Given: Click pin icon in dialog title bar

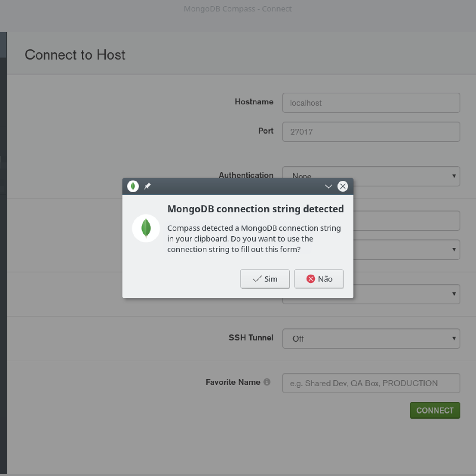Looking at the screenshot, I should coord(147,186).
